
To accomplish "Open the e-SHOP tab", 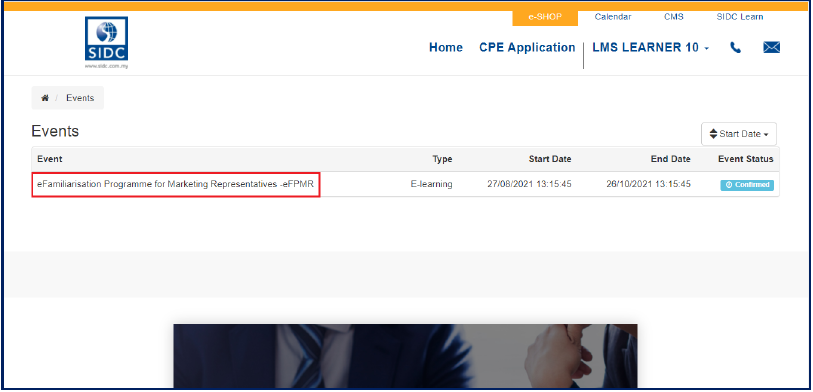I will [545, 17].
